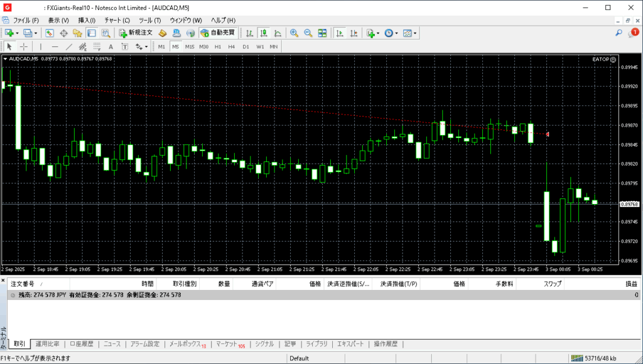The width and height of the screenshot is (643, 364).
Task: Select the text label 'A' tool
Action: (111, 46)
